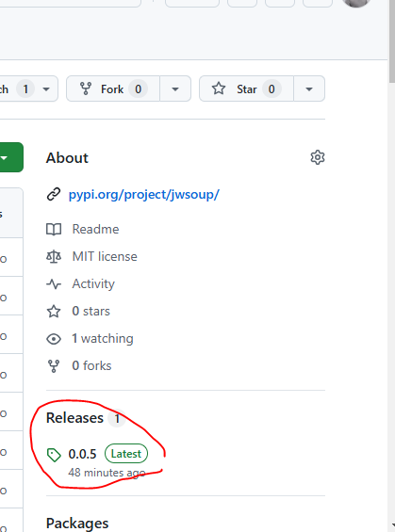395x532 pixels.
Task: Click the green release tag icon
Action: click(x=54, y=455)
